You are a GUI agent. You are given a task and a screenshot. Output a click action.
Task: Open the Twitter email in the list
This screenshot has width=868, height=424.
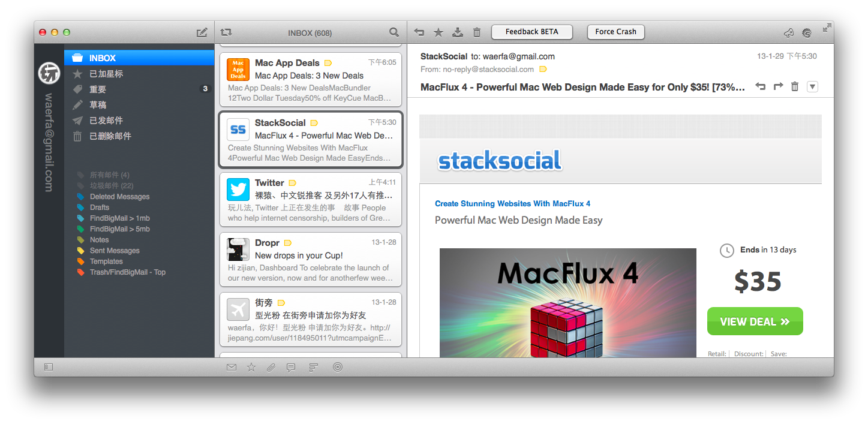tap(311, 200)
